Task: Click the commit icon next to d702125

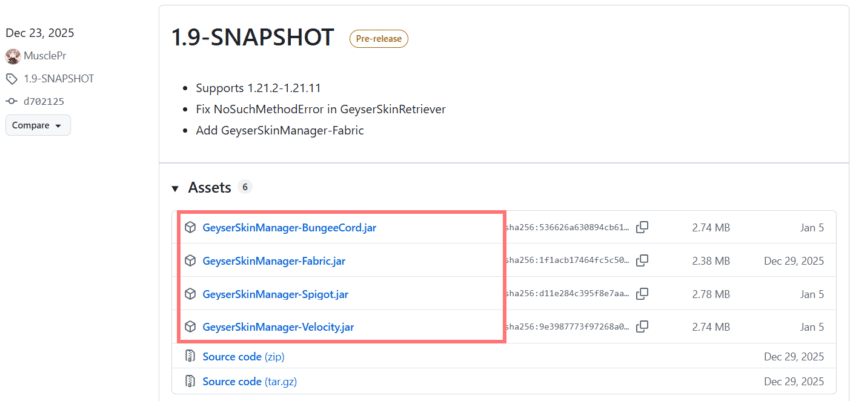Action: pyautogui.click(x=12, y=101)
